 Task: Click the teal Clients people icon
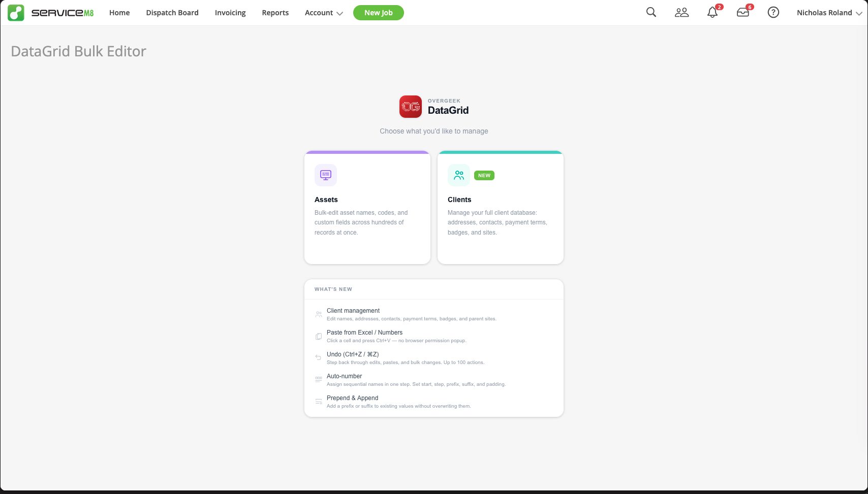tap(459, 175)
